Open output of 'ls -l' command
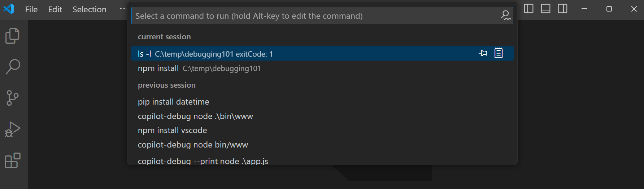 tap(499, 53)
